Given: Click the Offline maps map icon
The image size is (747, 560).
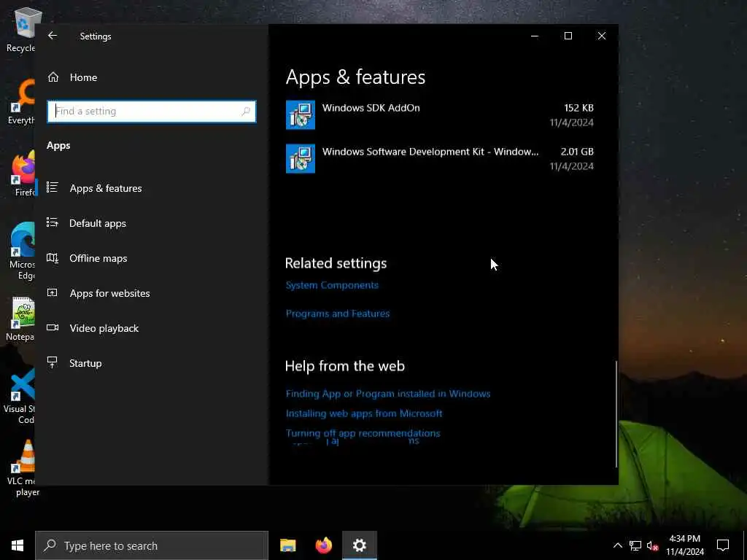Looking at the screenshot, I should tap(53, 258).
